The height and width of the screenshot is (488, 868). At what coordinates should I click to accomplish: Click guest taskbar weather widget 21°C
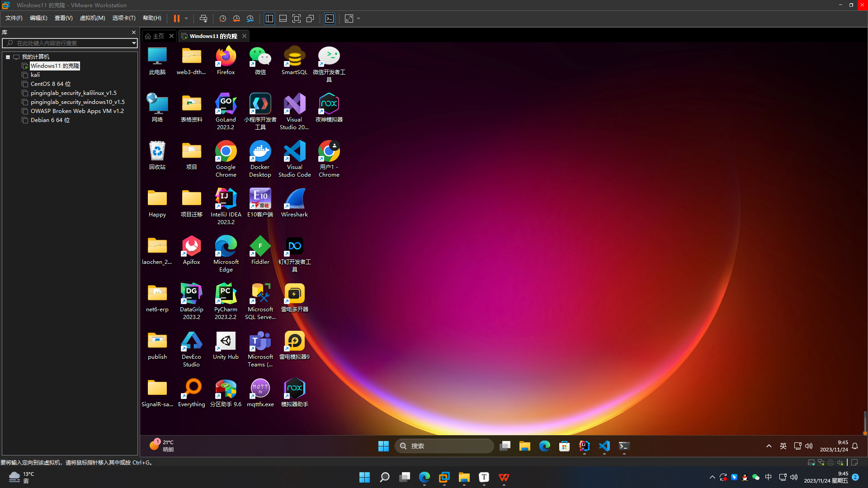tap(162, 446)
